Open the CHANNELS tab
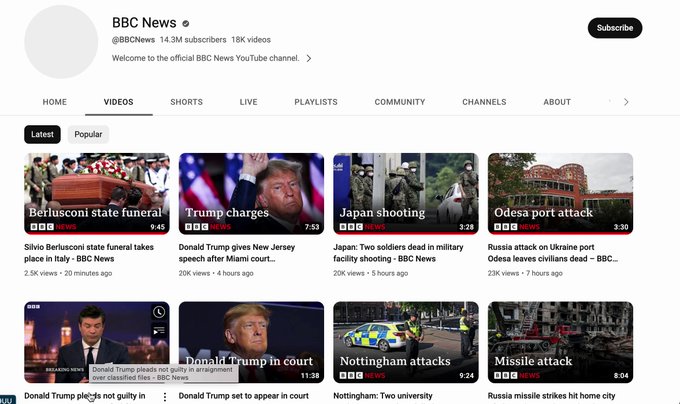 coord(484,102)
